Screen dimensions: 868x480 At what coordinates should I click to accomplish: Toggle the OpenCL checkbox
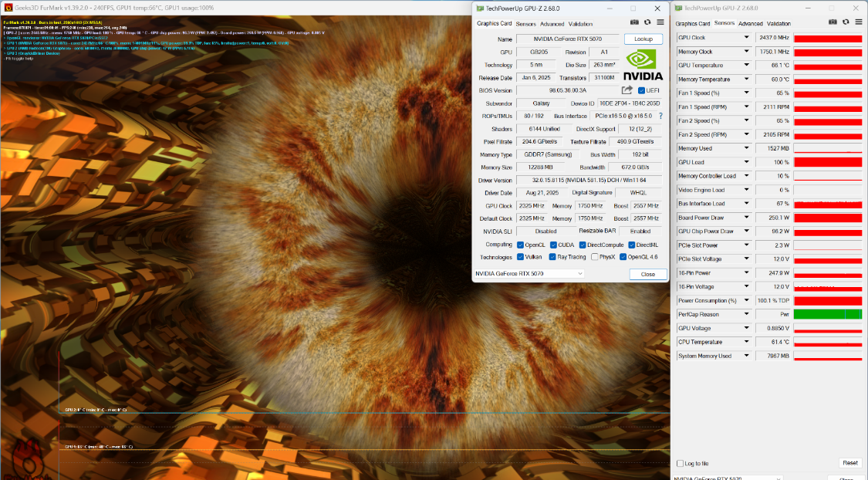(x=520, y=245)
